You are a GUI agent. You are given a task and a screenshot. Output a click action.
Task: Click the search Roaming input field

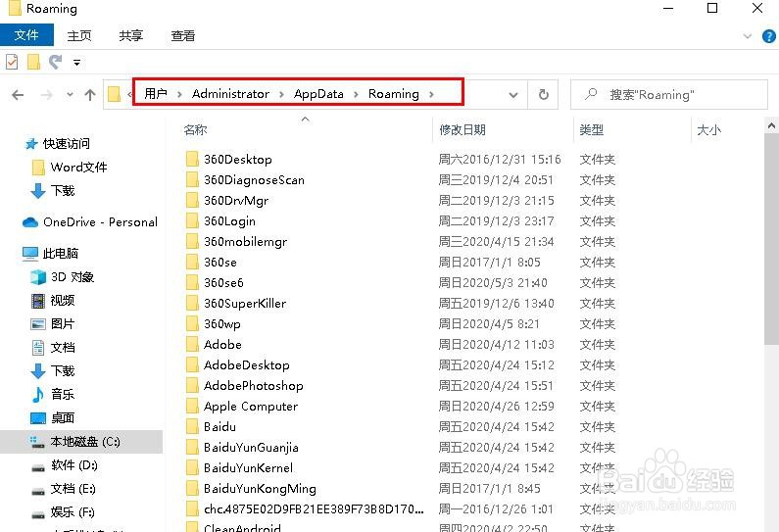[668, 94]
